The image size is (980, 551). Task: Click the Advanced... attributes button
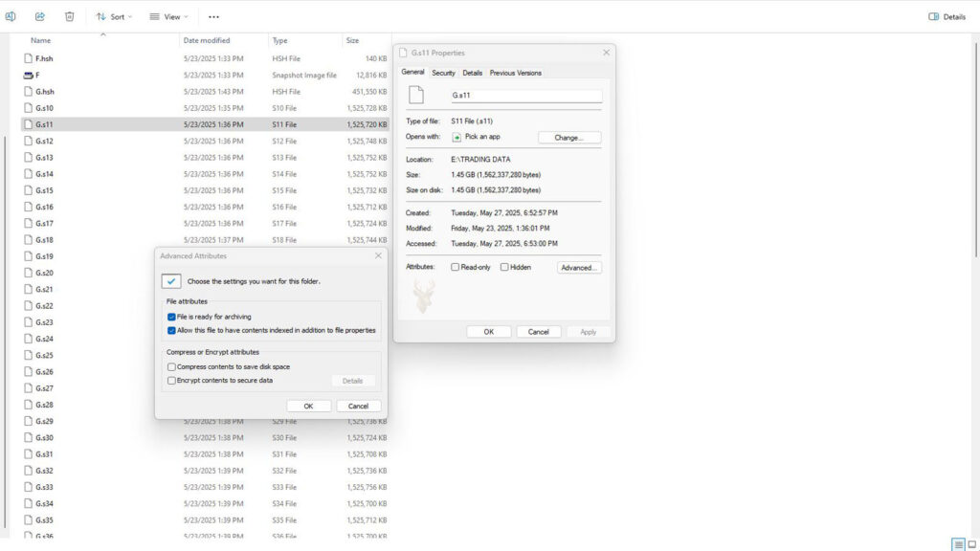[x=579, y=268]
